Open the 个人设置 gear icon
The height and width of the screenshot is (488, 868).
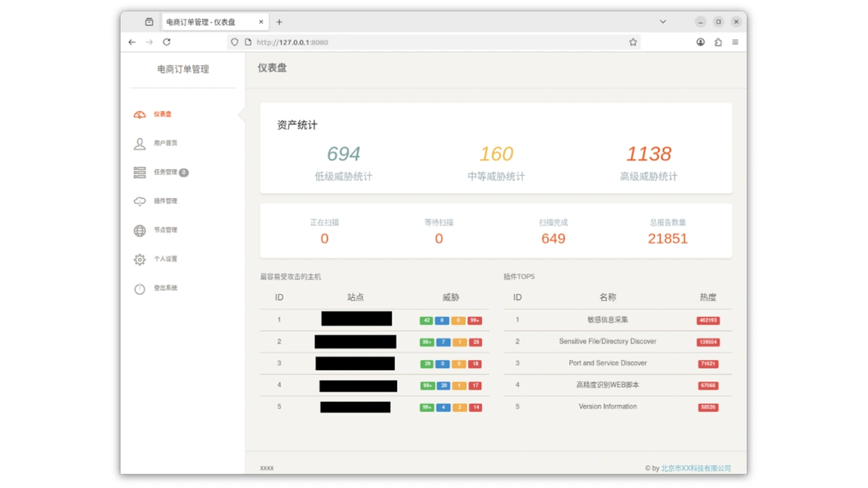(x=140, y=259)
